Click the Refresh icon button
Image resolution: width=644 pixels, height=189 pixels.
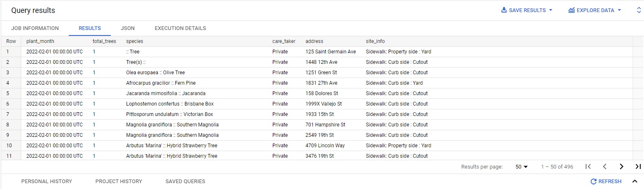(x=594, y=181)
